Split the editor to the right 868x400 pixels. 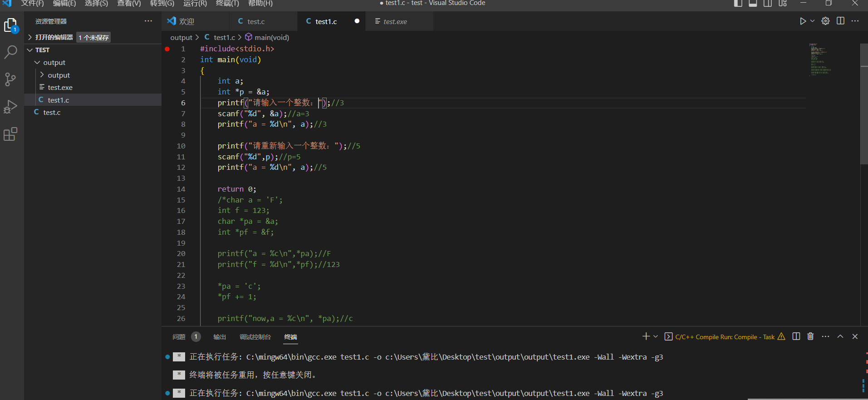(840, 21)
